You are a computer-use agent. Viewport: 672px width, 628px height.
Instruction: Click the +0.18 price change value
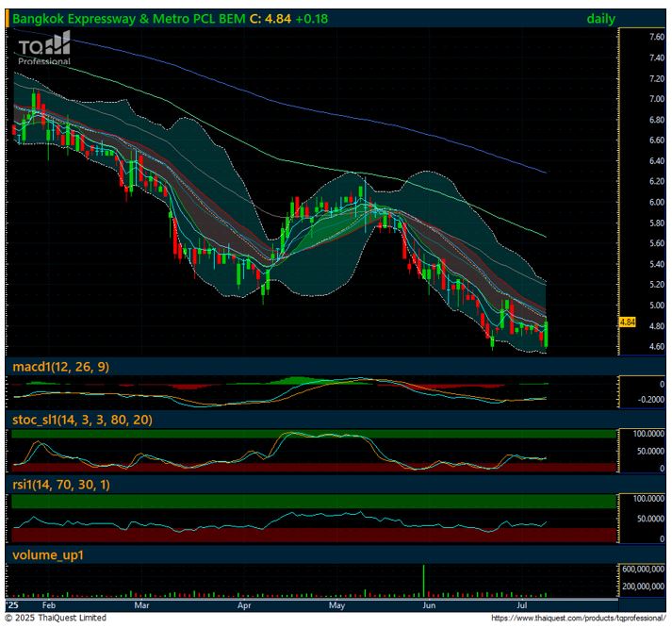tap(312, 19)
